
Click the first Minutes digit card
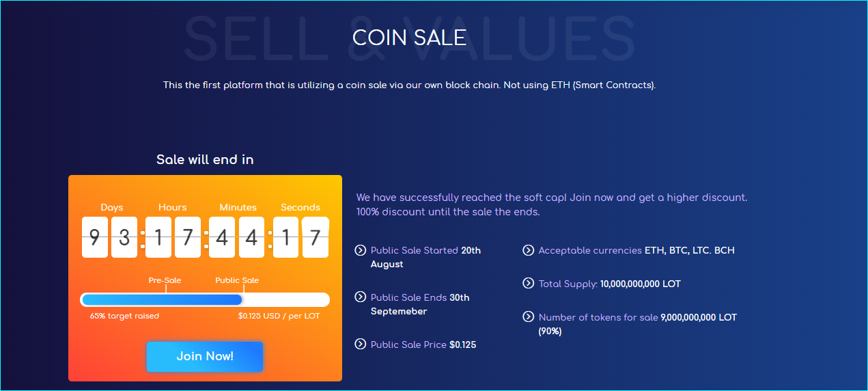tap(222, 237)
